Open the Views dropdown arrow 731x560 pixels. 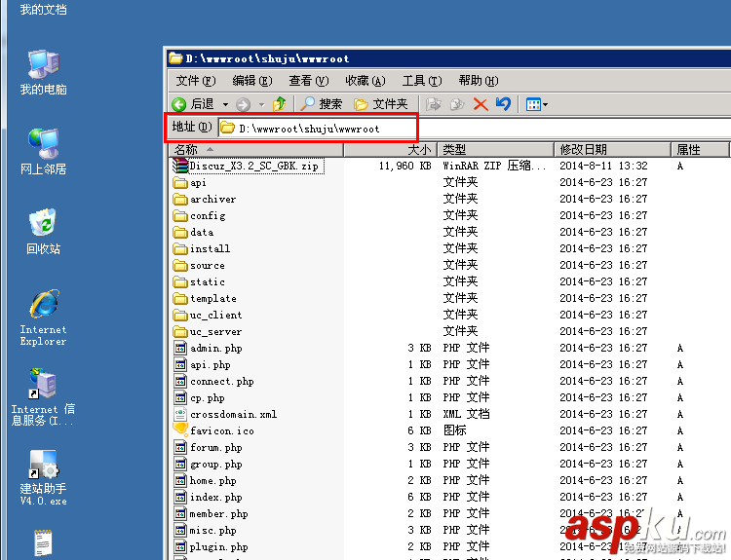[x=545, y=104]
